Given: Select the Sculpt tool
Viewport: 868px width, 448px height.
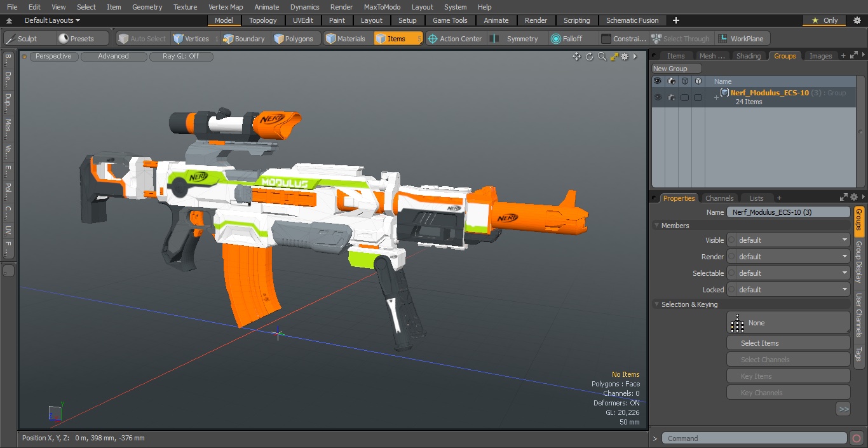Looking at the screenshot, I should pos(29,39).
